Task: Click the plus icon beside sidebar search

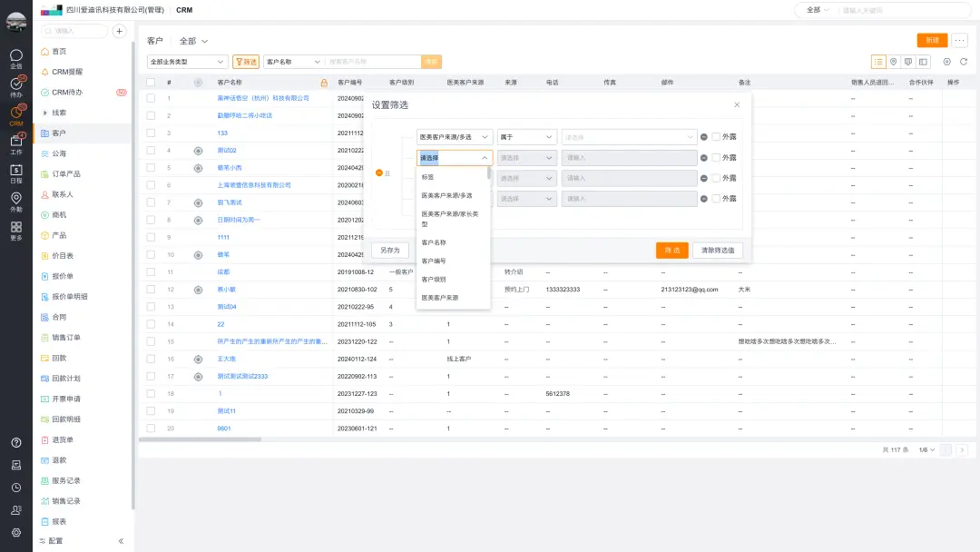Action: [119, 31]
